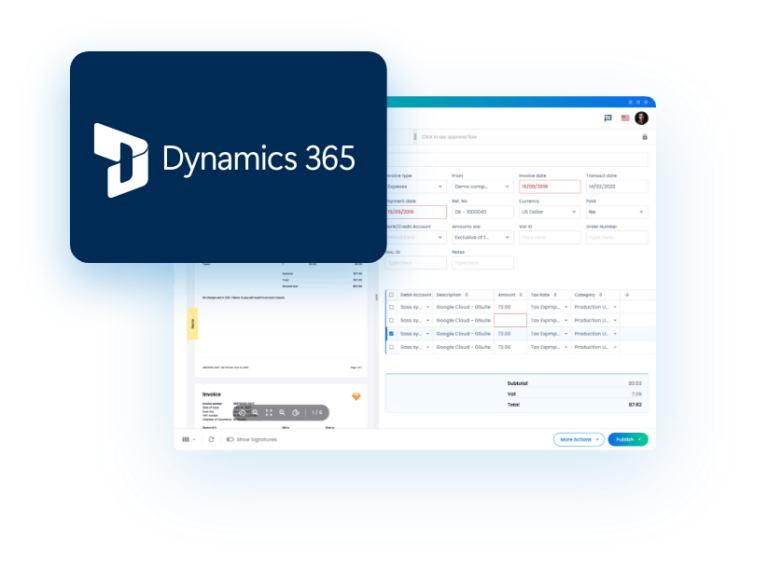The height and width of the screenshot is (581, 768).
Task: Click the fullscreen icon in document toolbar
Action: click(x=269, y=412)
